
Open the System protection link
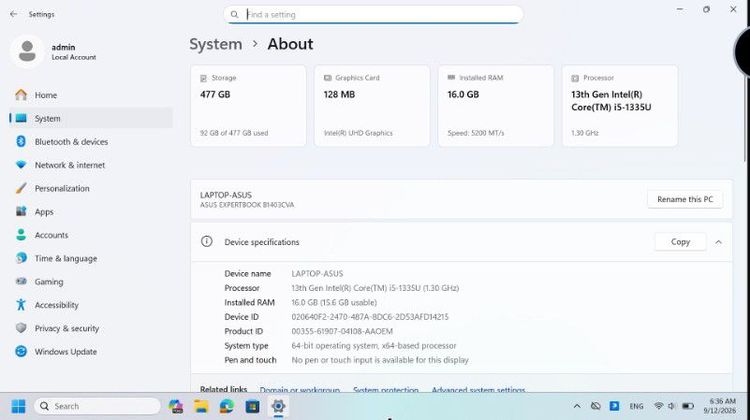386,390
